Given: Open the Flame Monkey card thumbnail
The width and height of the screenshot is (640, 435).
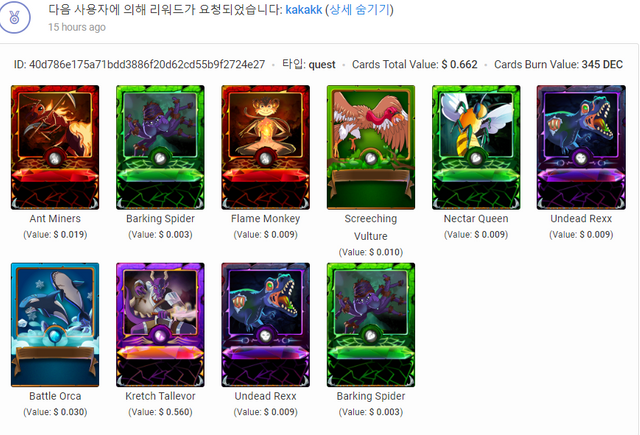Looking at the screenshot, I should (266, 147).
